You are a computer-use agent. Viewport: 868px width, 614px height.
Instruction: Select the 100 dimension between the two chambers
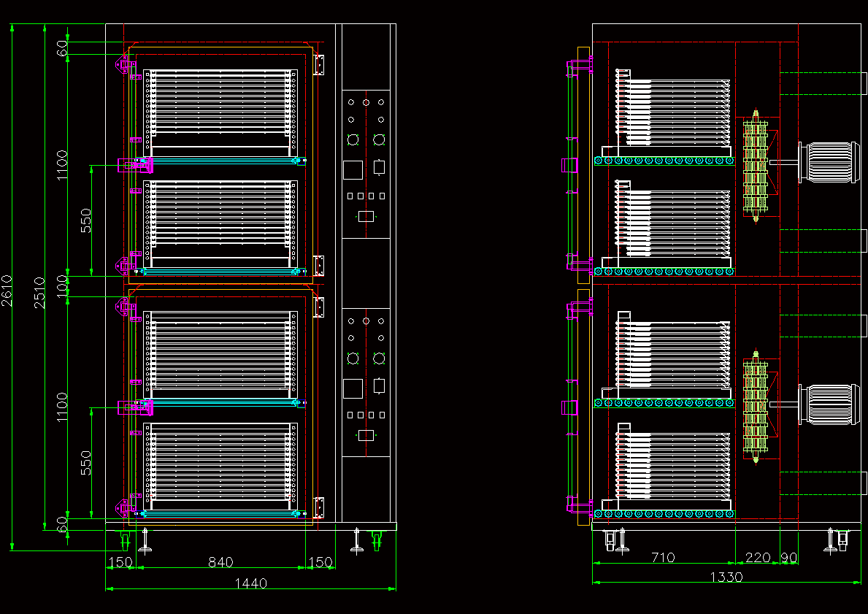point(61,286)
